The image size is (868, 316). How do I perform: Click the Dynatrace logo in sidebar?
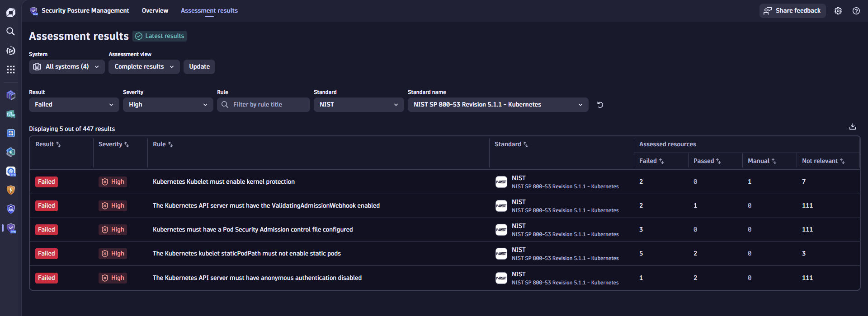click(x=10, y=12)
